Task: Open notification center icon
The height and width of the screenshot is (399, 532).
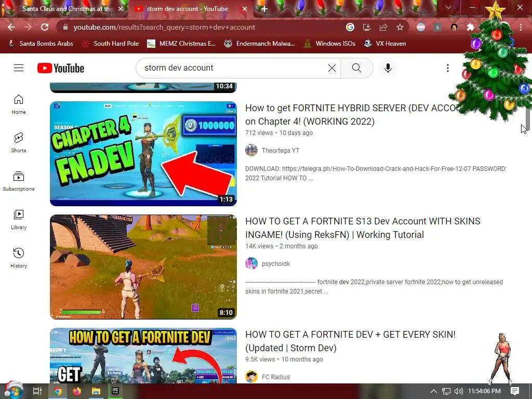Action: point(515,391)
